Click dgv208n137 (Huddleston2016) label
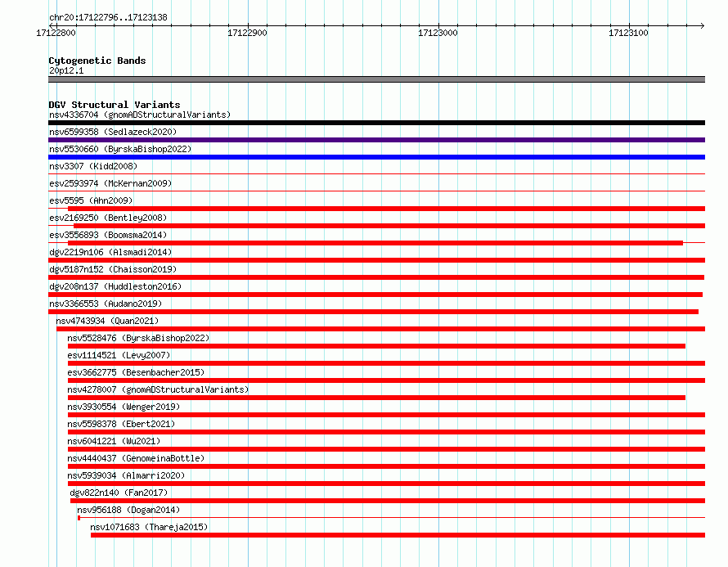 tap(115, 286)
